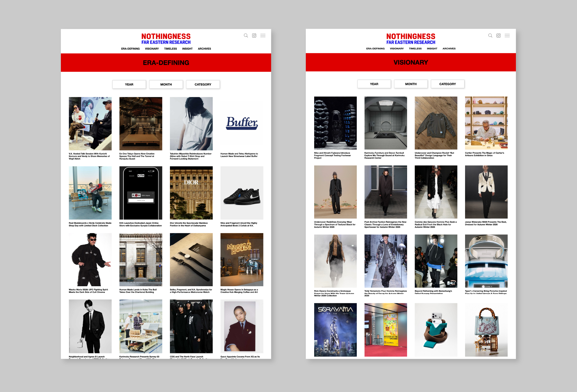Click the search icon on the Visionary page
Screen dimensions: 577x392
point(490,35)
